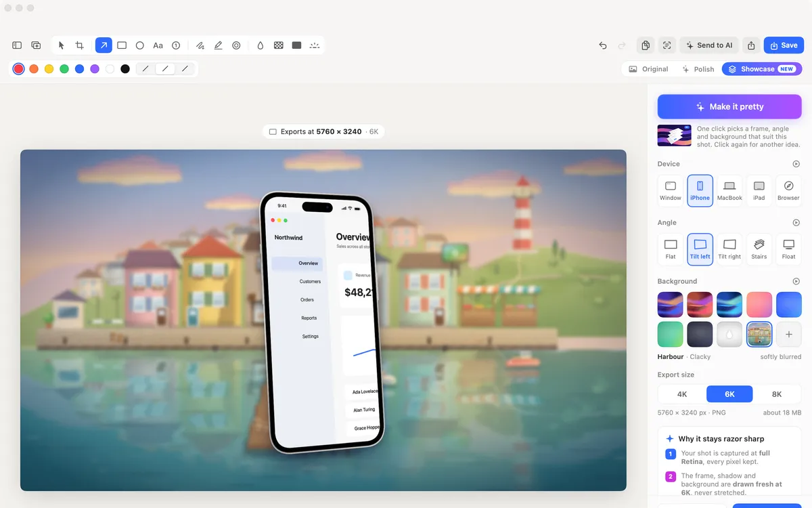Select the solid redact box tool

(x=296, y=45)
